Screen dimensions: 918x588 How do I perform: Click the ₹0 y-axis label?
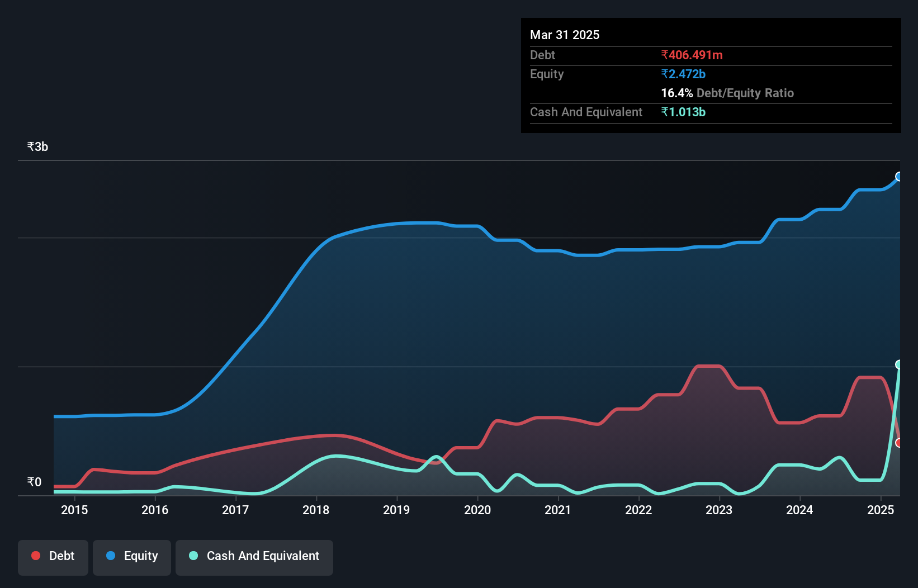point(34,482)
